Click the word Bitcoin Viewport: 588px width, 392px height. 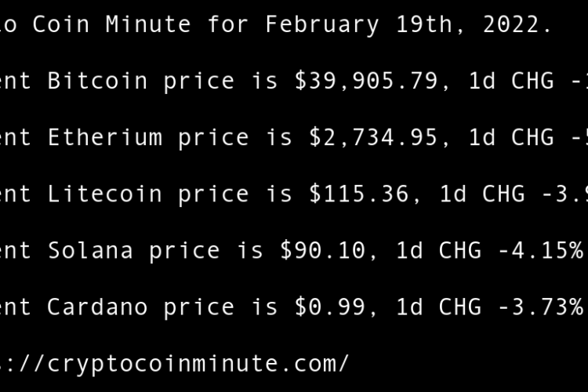click(98, 81)
